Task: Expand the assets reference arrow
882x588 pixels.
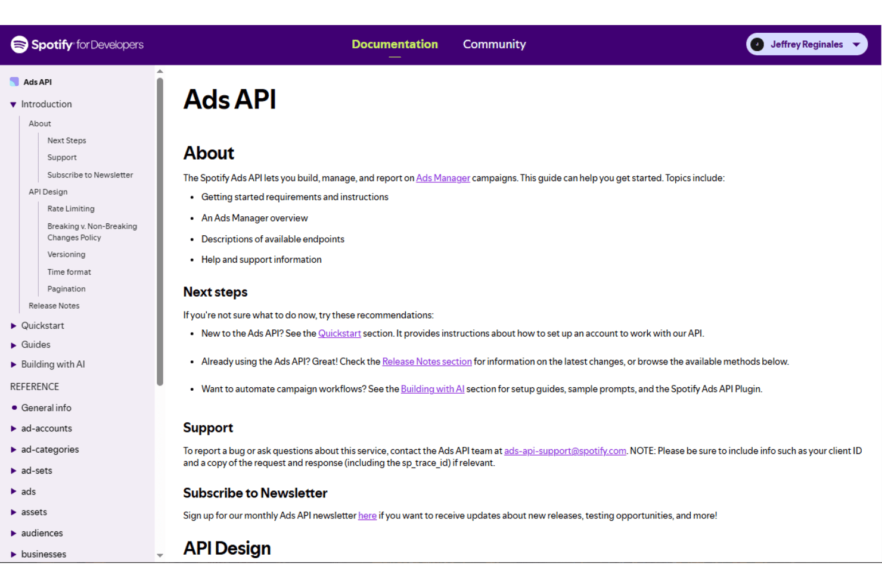Action: pos(13,512)
